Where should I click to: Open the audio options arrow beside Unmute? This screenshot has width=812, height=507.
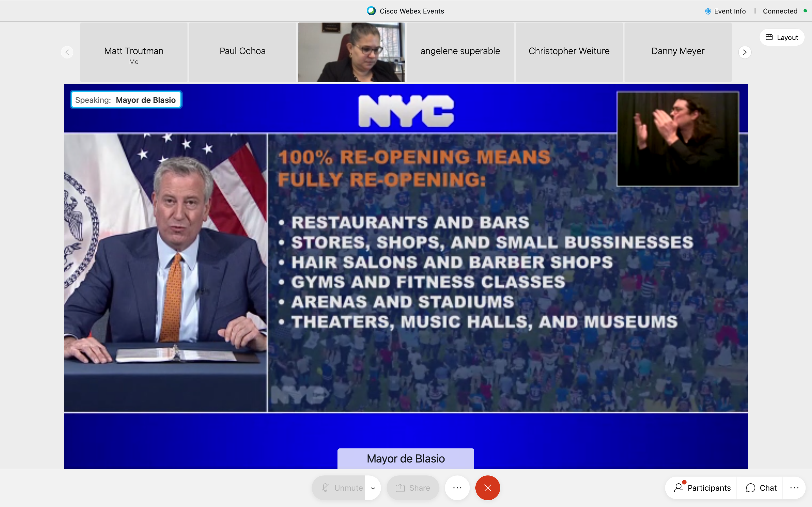[x=373, y=488]
